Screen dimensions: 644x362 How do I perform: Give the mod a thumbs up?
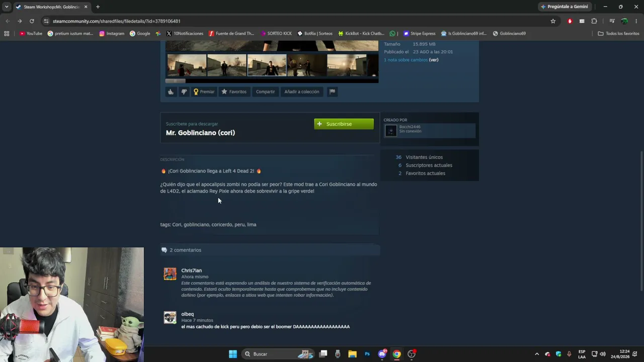[x=171, y=92]
